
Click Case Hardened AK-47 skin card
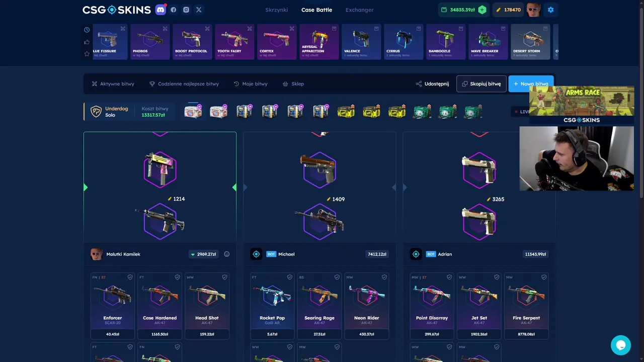pos(159,306)
